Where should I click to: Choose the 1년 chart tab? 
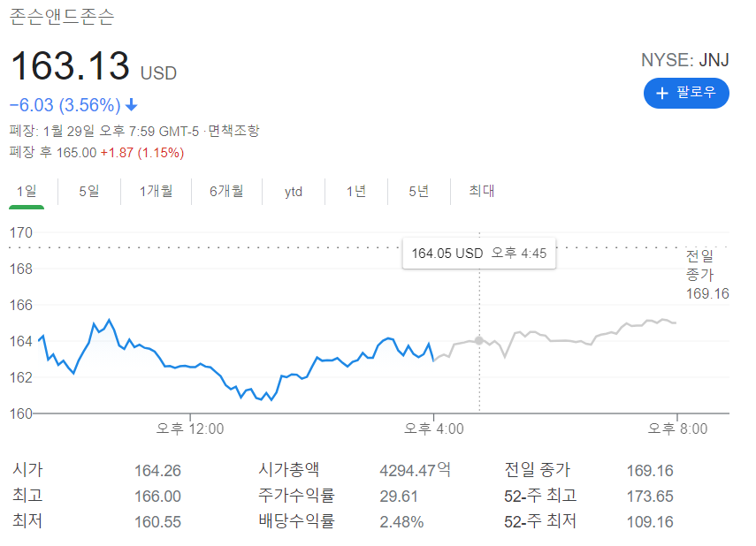pyautogui.click(x=356, y=192)
